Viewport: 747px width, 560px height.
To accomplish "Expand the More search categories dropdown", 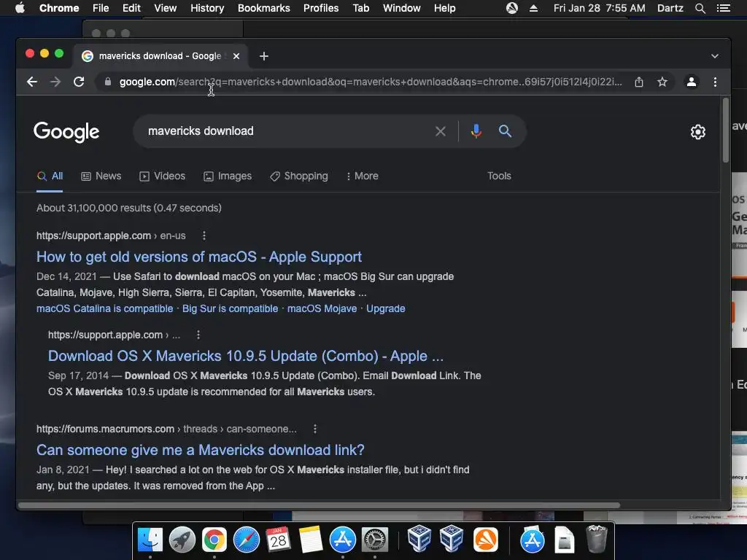I will (362, 176).
